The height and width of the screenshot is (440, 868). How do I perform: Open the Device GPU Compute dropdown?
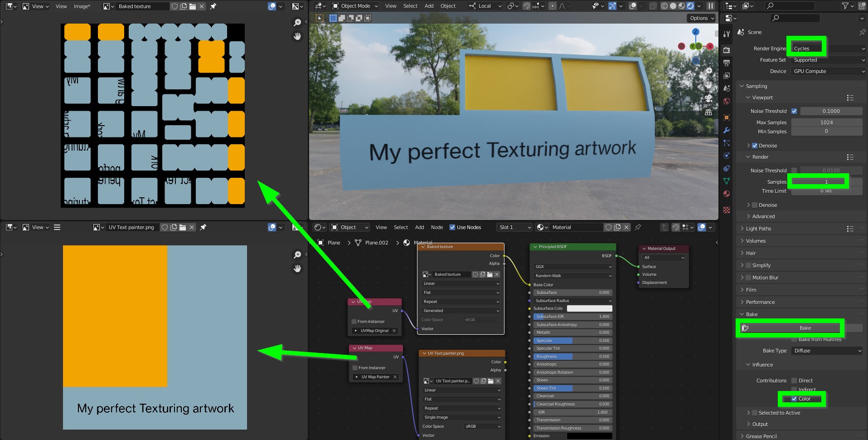(827, 71)
